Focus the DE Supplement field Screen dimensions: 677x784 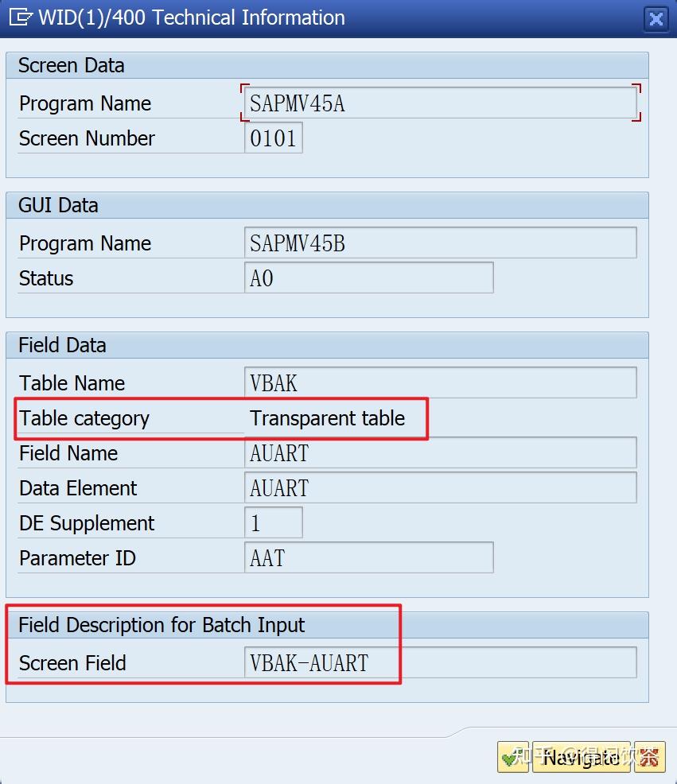273,523
